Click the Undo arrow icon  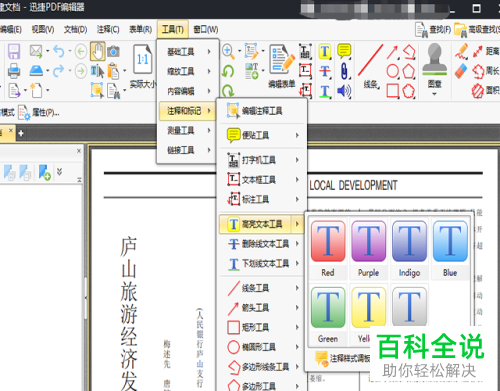point(59,52)
